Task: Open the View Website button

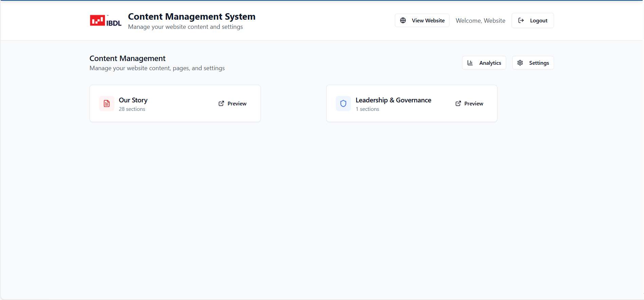Action: [x=422, y=20]
